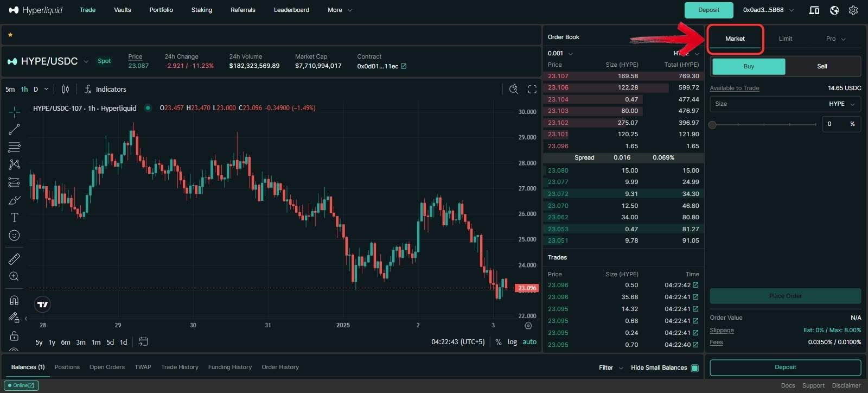This screenshot has width=868, height=393.
Task: Open the Docs footer link
Action: pos(788,385)
